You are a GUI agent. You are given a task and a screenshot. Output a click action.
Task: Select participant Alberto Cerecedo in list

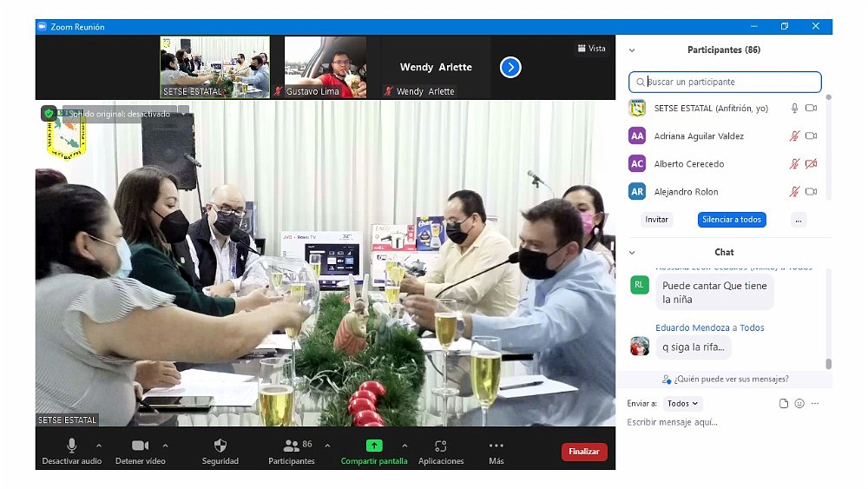pyautogui.click(x=688, y=164)
